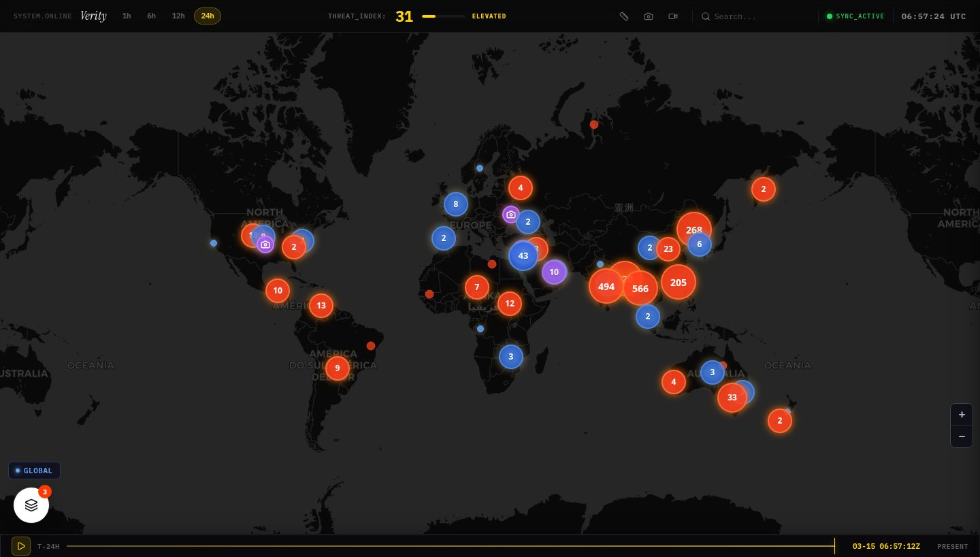Click the Verity logo
The width and height of the screenshot is (980, 557).
[x=93, y=16]
